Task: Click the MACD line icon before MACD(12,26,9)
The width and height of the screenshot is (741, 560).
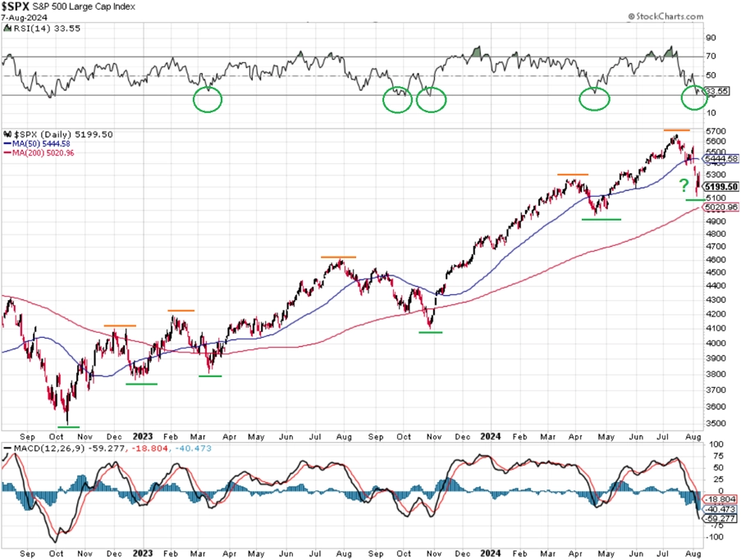Action: coord(7,448)
